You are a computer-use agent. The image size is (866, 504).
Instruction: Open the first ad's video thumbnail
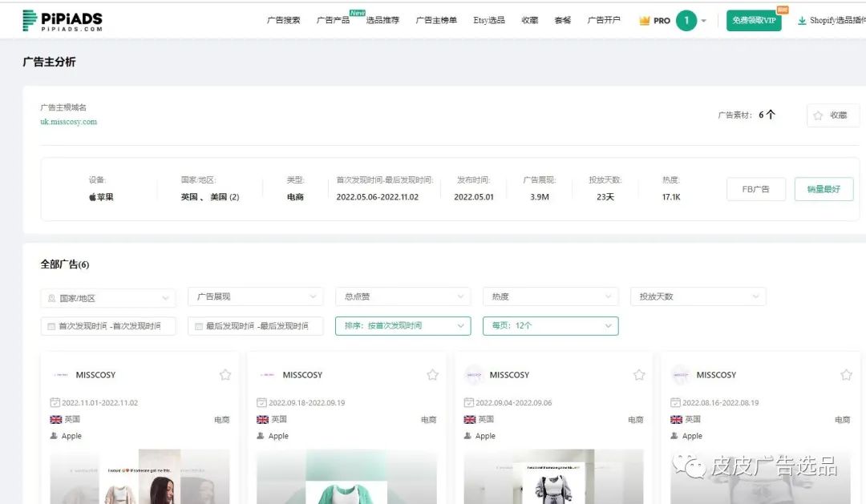[x=140, y=477]
